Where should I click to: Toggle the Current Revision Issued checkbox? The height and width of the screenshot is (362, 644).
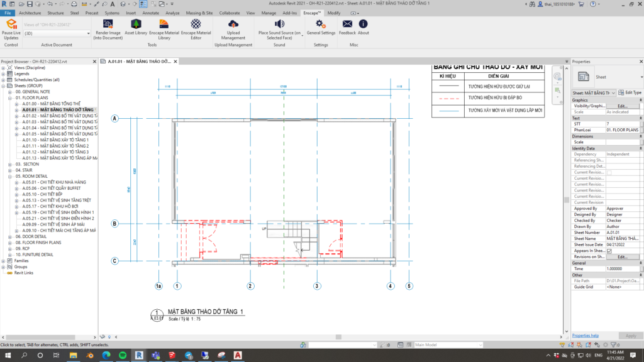[x=609, y=172]
